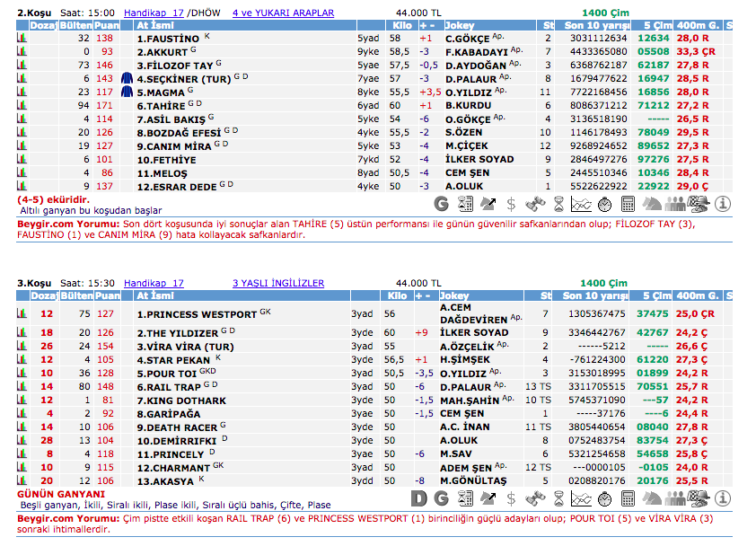Click the Puan column header in race 3
Image resolution: width=756 pixels, height=546 pixels.
coord(106,295)
